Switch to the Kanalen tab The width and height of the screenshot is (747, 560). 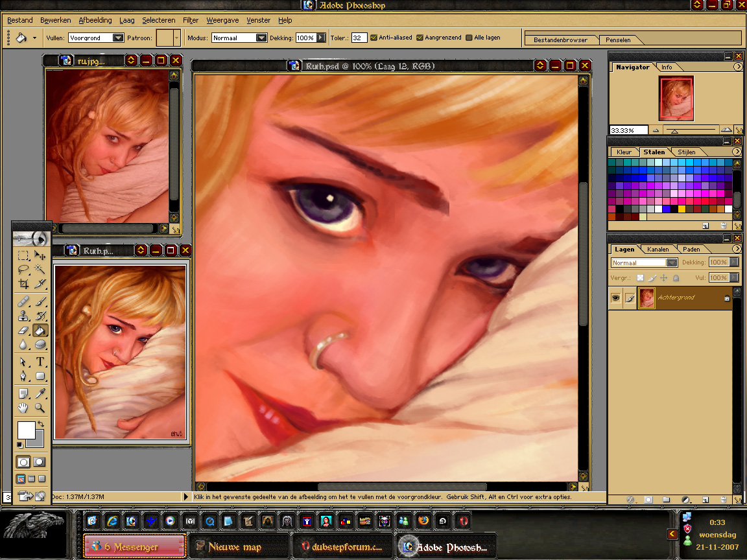[658, 249]
